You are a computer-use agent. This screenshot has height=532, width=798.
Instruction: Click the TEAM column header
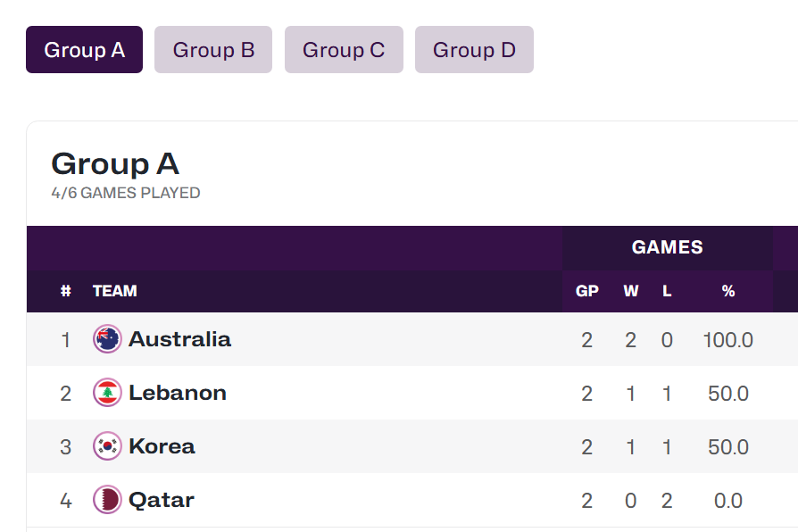115,291
